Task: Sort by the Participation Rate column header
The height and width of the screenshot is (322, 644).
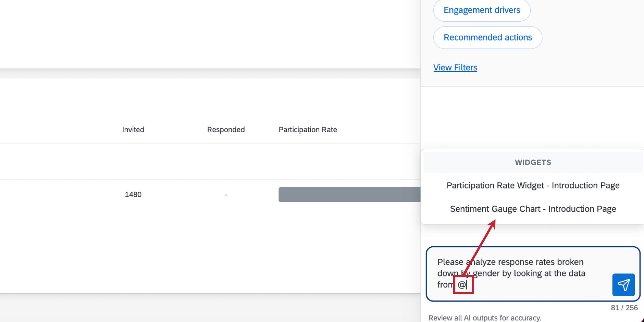Action: [308, 130]
